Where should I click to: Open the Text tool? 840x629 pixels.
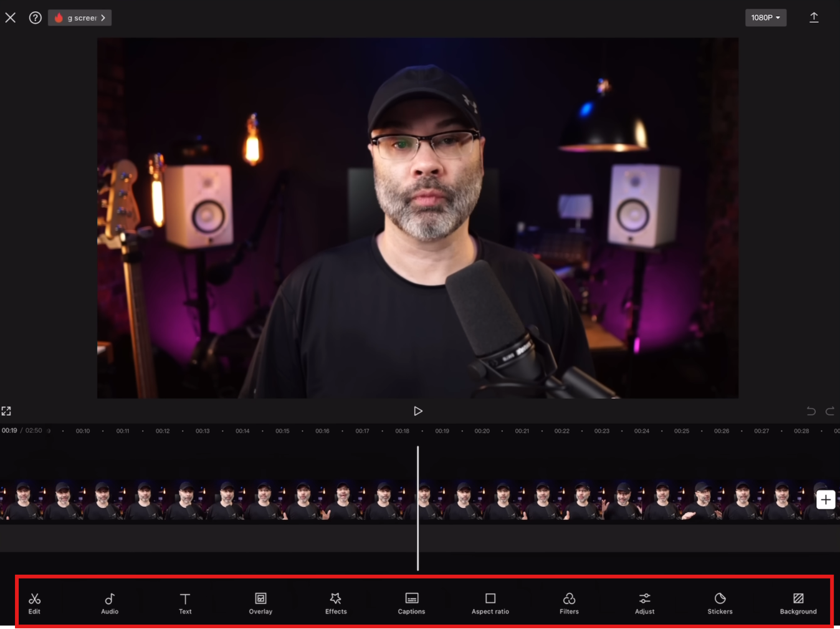click(x=185, y=602)
